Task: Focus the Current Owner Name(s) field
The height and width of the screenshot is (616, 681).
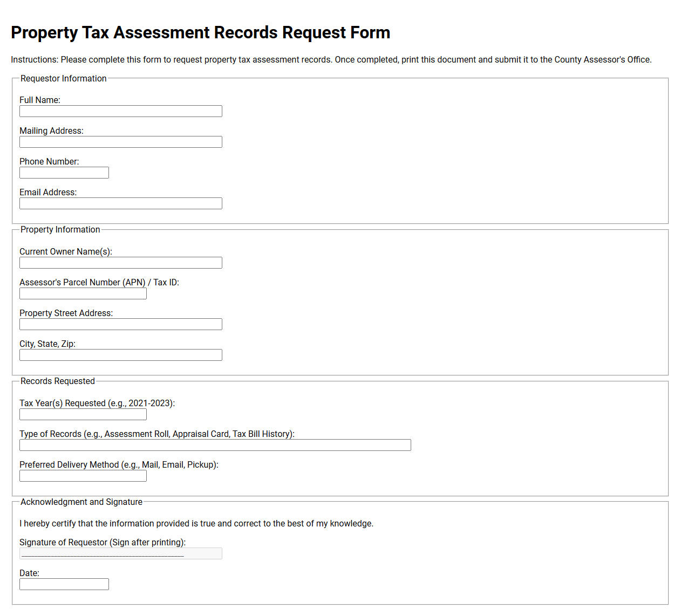Action: [x=121, y=263]
